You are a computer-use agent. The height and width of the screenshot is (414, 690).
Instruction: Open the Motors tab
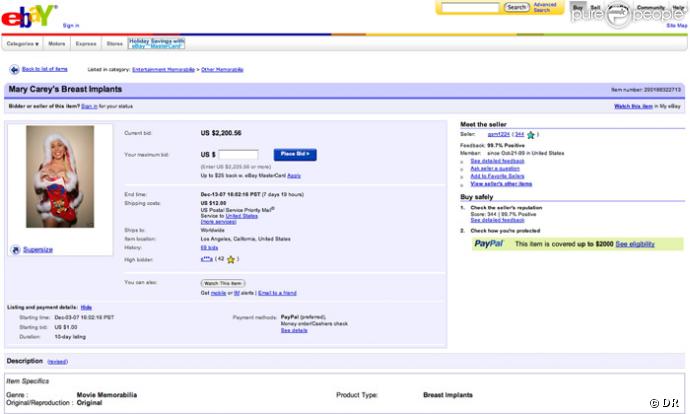[x=56, y=44]
